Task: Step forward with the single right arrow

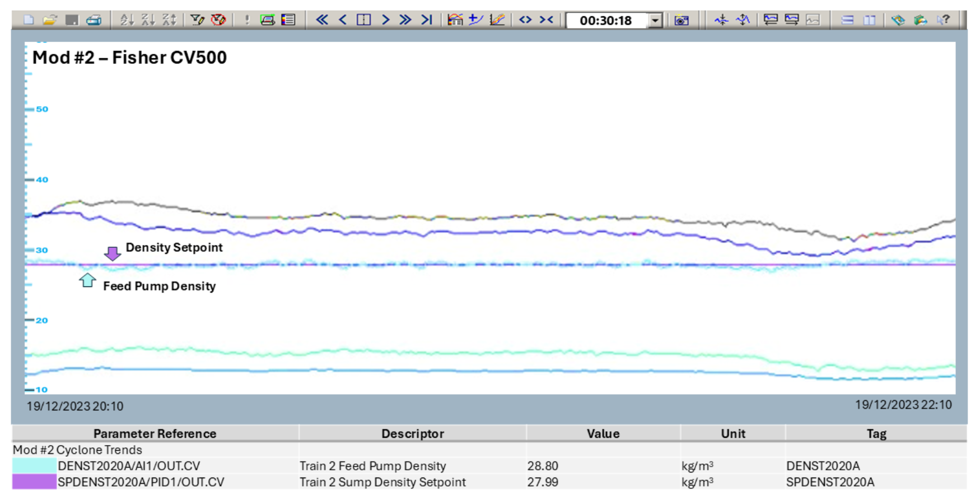Action: tap(385, 20)
